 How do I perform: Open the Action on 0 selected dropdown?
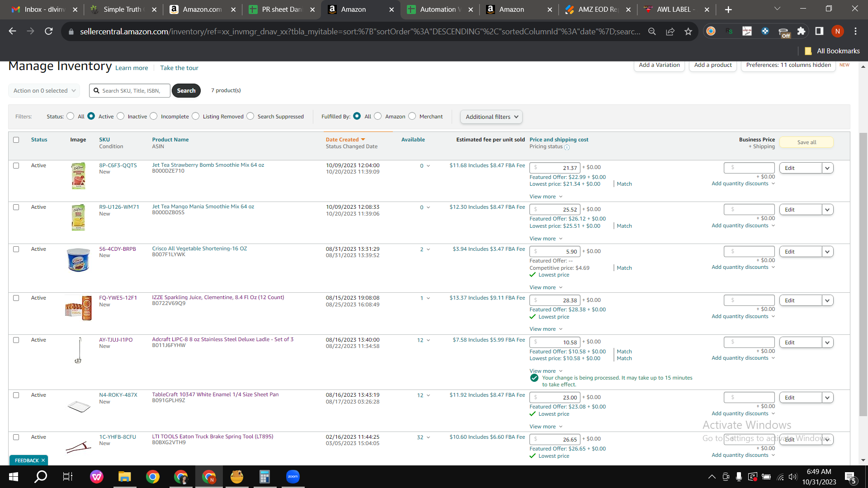(44, 90)
